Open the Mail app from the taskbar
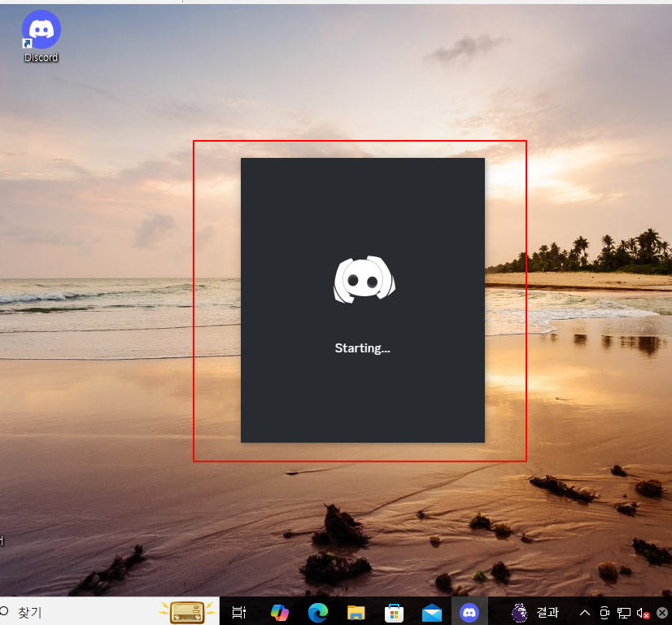Viewport: 672px width, 625px height. tap(432, 613)
